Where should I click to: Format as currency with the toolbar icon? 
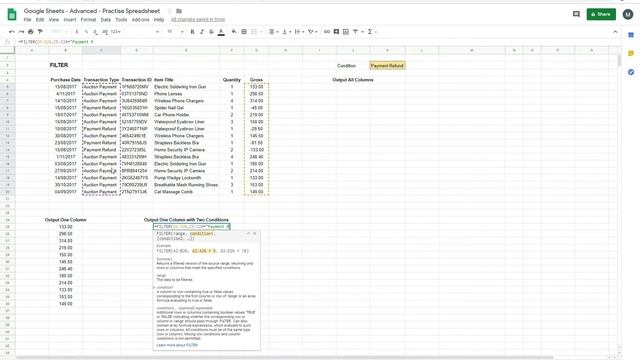click(x=77, y=32)
